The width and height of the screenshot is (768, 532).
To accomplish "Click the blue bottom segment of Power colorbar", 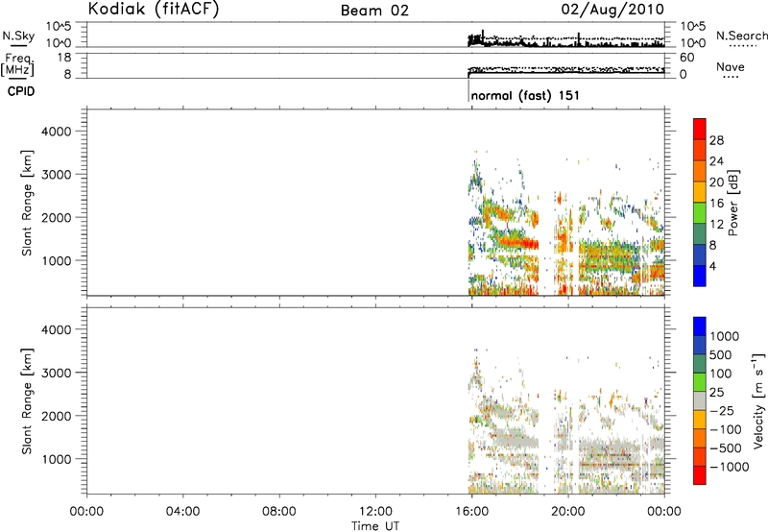I will (700, 276).
